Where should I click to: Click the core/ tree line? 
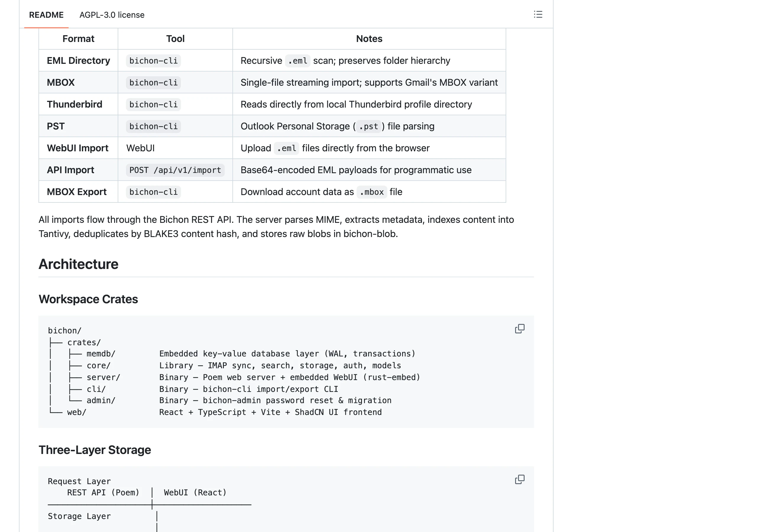[98, 366]
